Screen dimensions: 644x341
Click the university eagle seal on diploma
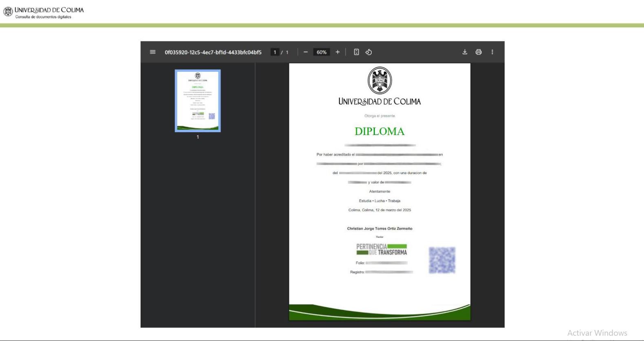[379, 81]
